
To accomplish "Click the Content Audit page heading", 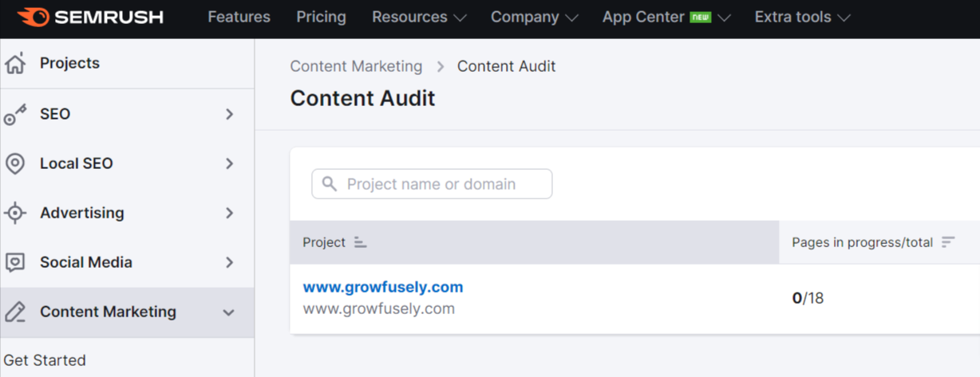I will pyautogui.click(x=363, y=98).
